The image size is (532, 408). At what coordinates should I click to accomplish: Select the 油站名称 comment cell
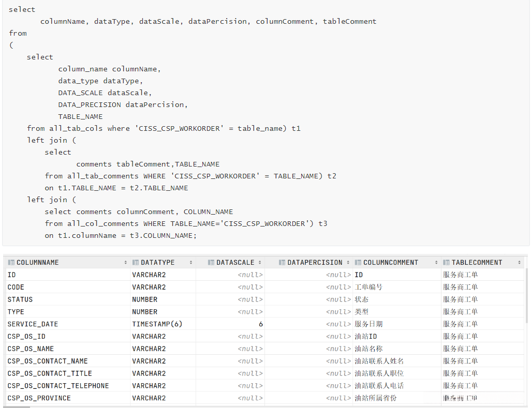397,349
